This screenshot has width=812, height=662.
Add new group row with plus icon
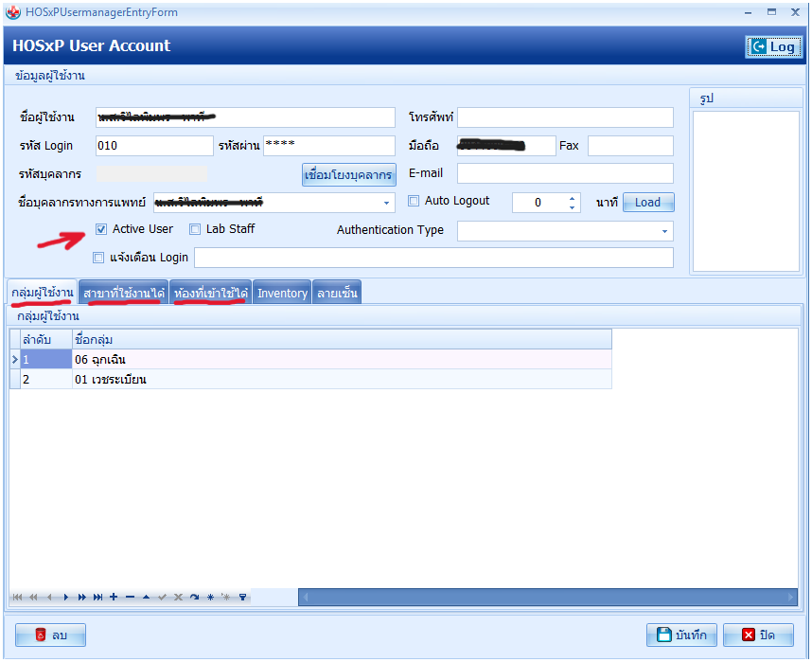pos(114,598)
